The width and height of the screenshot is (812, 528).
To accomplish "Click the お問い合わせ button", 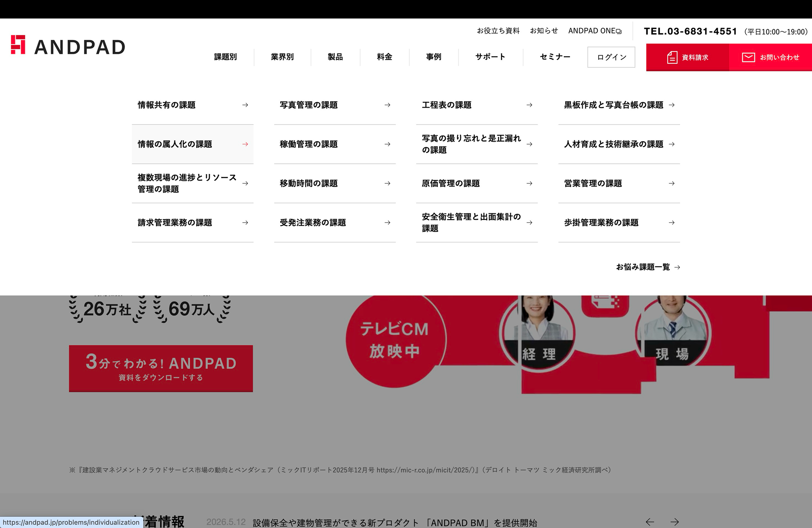I will pyautogui.click(x=770, y=57).
